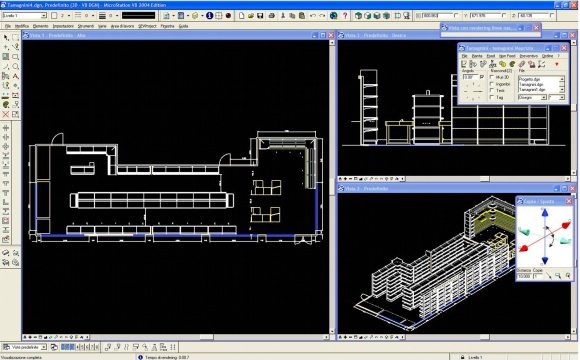
Task: Open the Modifica menu
Action: point(22,26)
